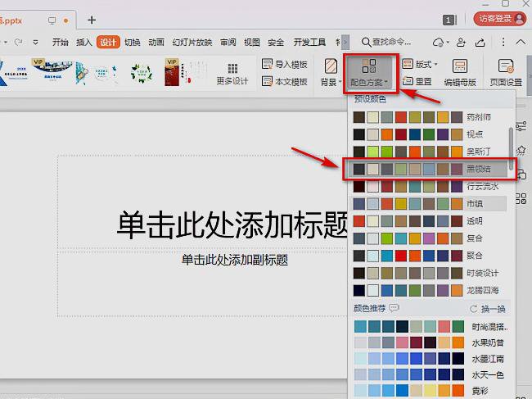The image size is (532, 399).
Task: Open the sidebar sliders settings icon
Action: tap(521, 126)
